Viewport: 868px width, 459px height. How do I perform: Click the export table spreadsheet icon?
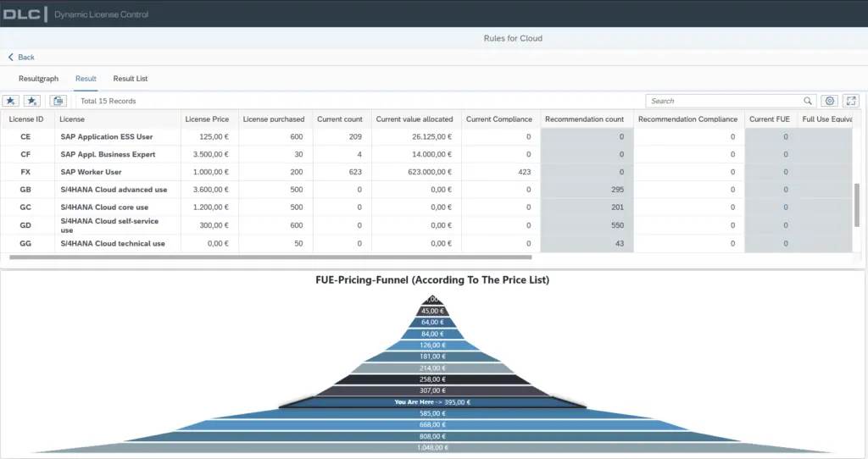58,101
